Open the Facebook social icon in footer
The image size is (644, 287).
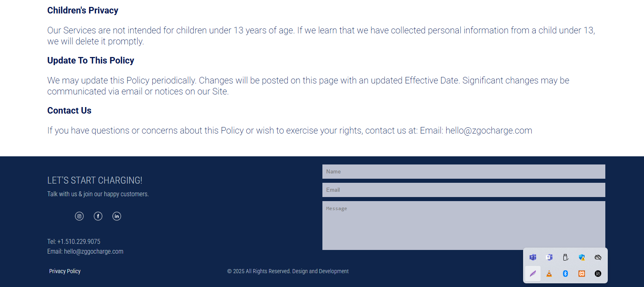[98, 216]
